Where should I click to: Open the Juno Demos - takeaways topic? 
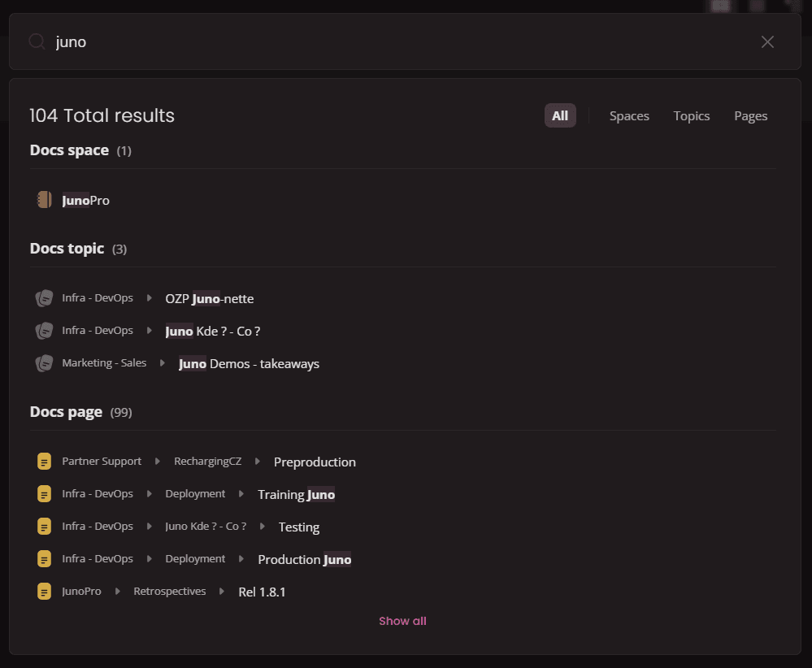249,364
